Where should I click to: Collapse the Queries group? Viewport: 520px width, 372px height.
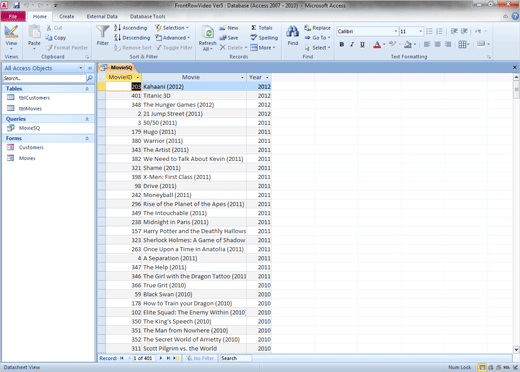[87, 119]
